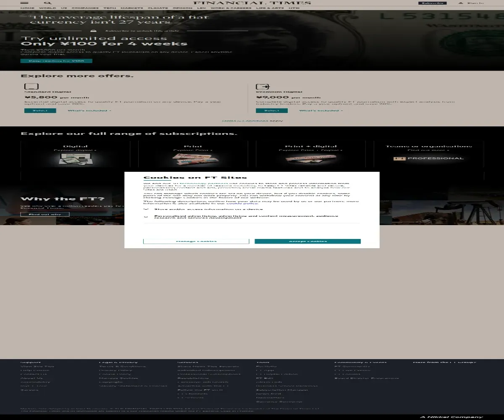Open the MARKETS section

(x=132, y=8)
